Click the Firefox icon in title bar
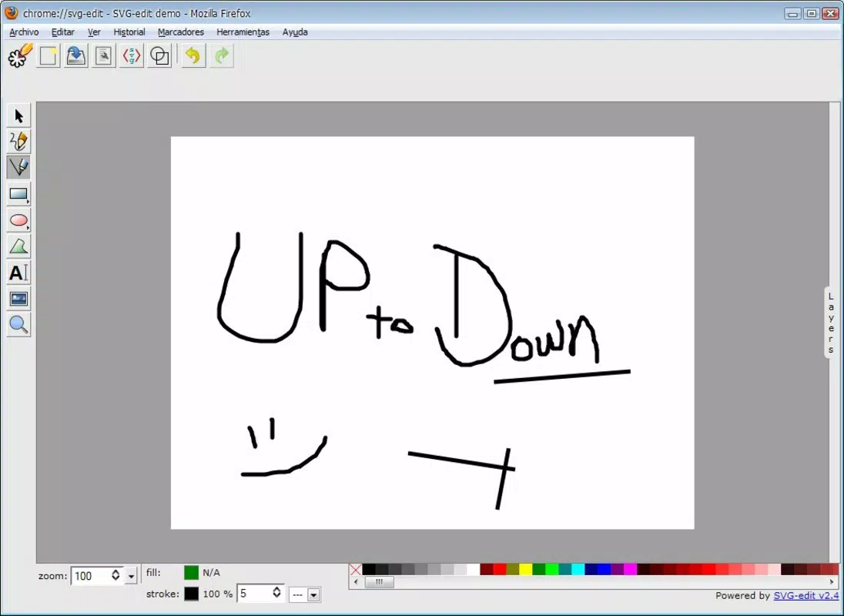The height and width of the screenshot is (616, 844). [12, 13]
